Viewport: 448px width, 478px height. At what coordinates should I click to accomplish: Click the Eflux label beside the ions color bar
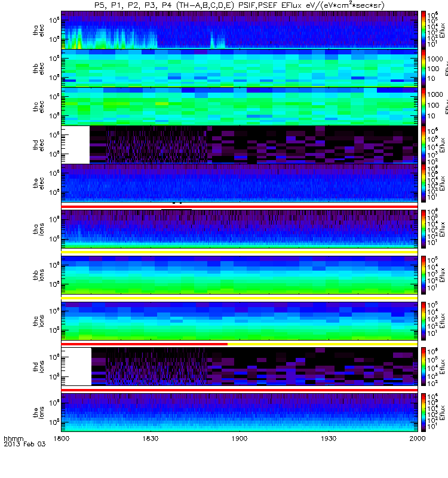tap(442, 412)
